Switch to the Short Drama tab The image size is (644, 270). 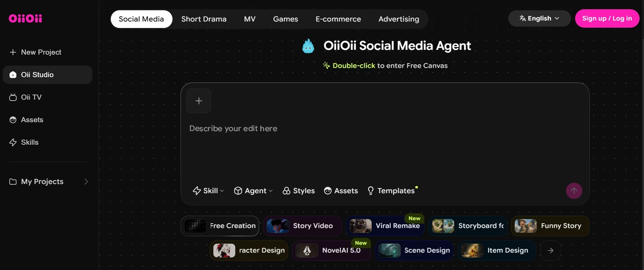click(204, 19)
